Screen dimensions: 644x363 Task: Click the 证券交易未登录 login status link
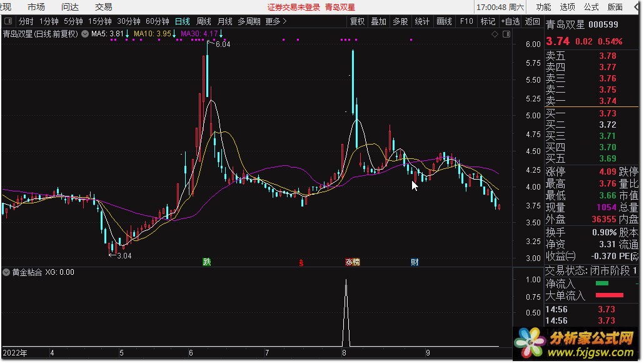click(294, 8)
